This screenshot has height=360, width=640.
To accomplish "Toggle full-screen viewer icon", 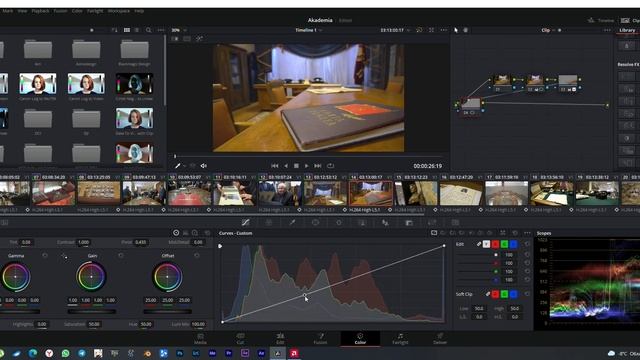I will click(x=431, y=30).
